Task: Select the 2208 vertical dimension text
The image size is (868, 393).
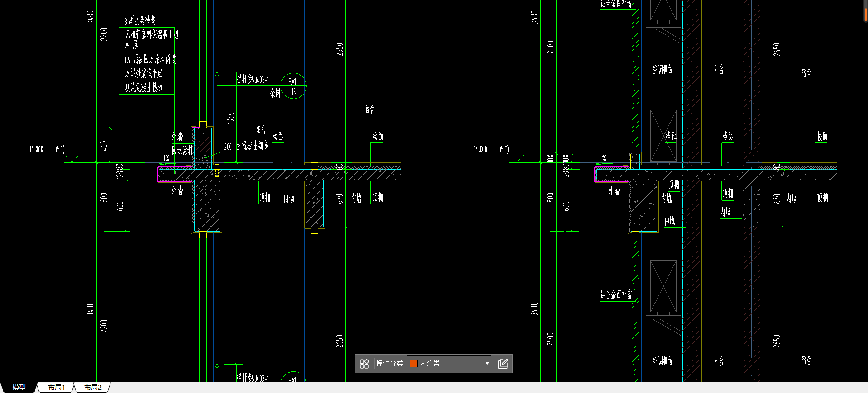Action: [x=105, y=34]
